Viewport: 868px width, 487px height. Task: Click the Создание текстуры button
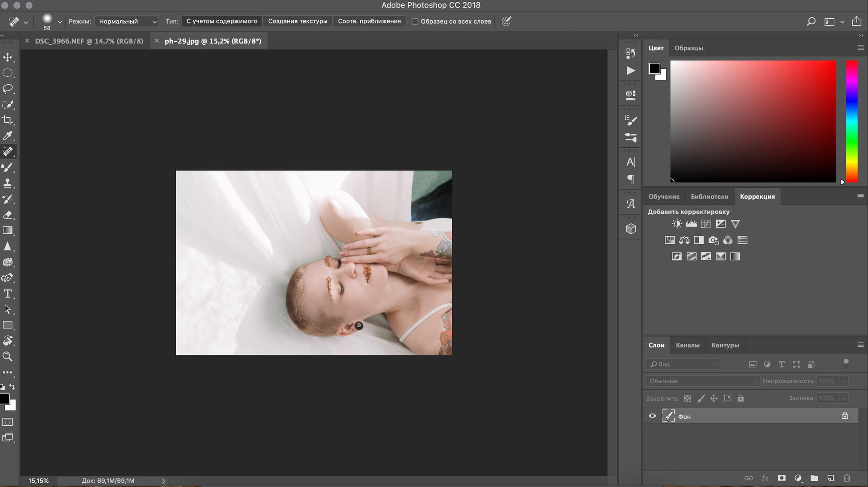pos(298,21)
